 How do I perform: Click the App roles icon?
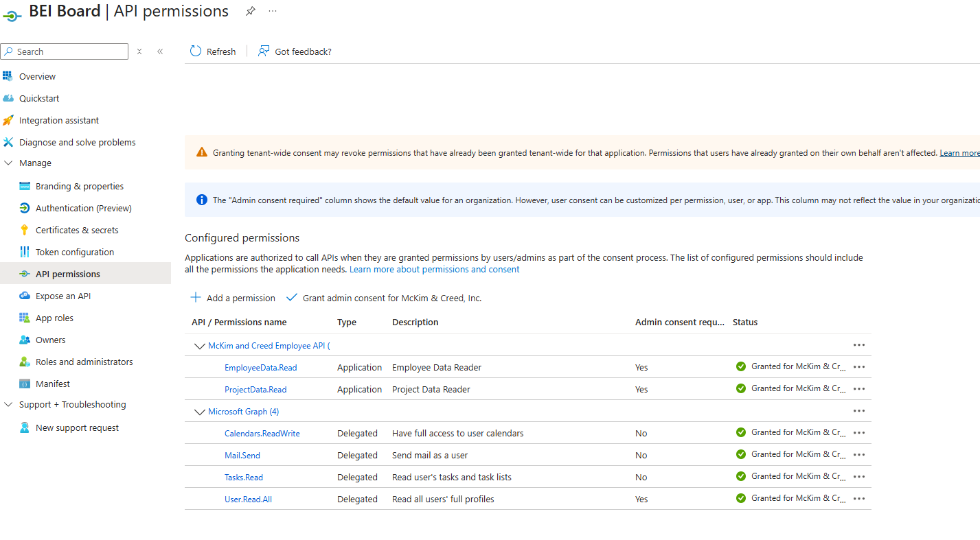coord(25,318)
